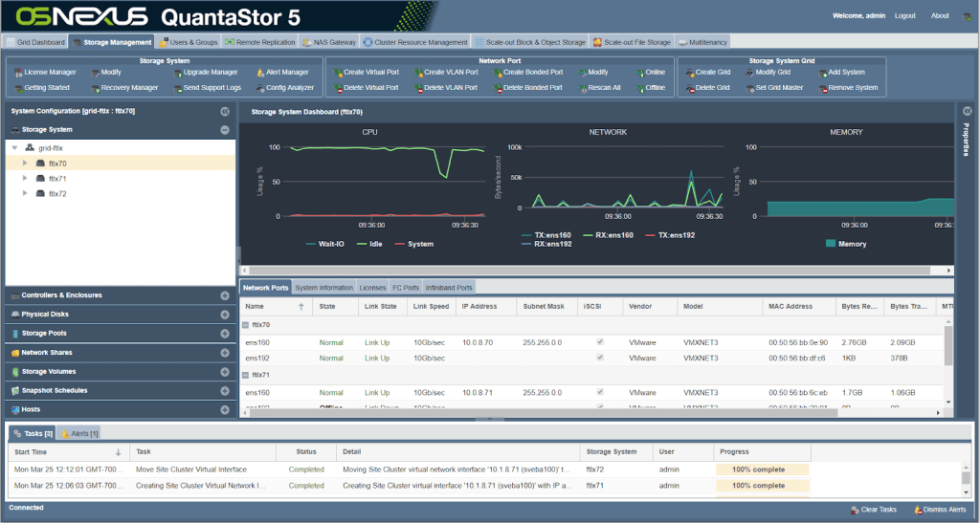Click Clear Tasks icon in status bar
This screenshot has width=980, height=523.
pos(855,510)
